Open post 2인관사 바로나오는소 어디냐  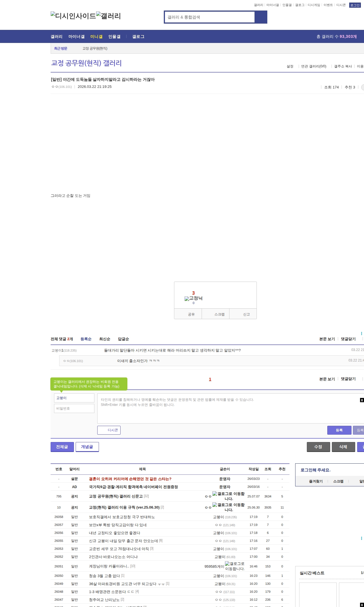pyautogui.click(x=113, y=557)
